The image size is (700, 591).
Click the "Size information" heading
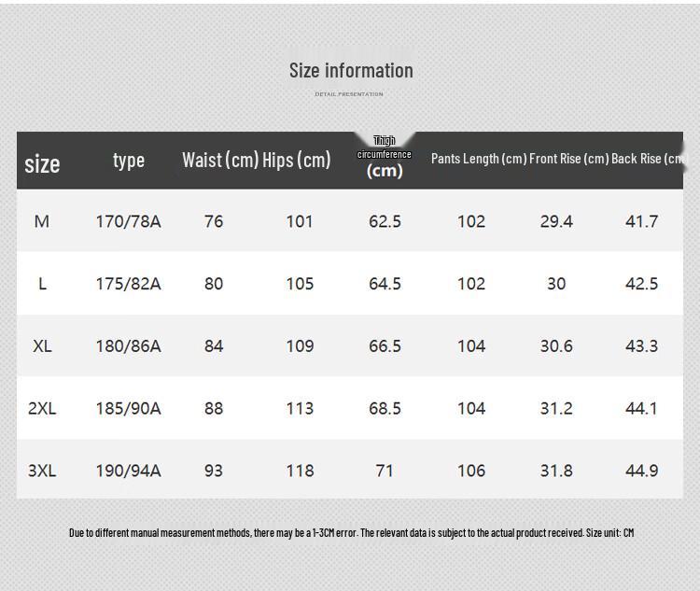click(351, 71)
